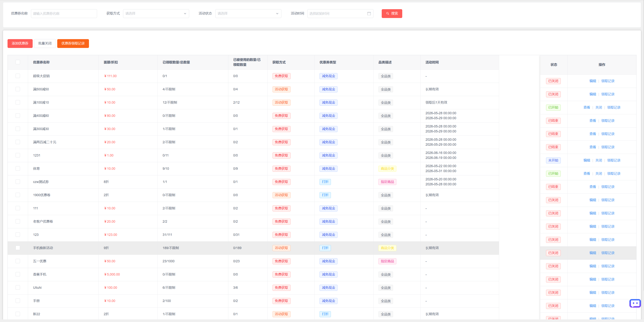Viewport: 644px width, 322px height.
Task: Click the ￥5,000.00 amount cell
Action: point(112,274)
